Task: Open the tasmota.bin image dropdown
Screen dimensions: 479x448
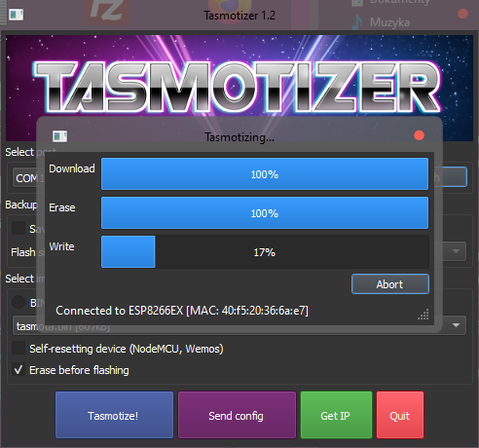Action: [x=239, y=325]
